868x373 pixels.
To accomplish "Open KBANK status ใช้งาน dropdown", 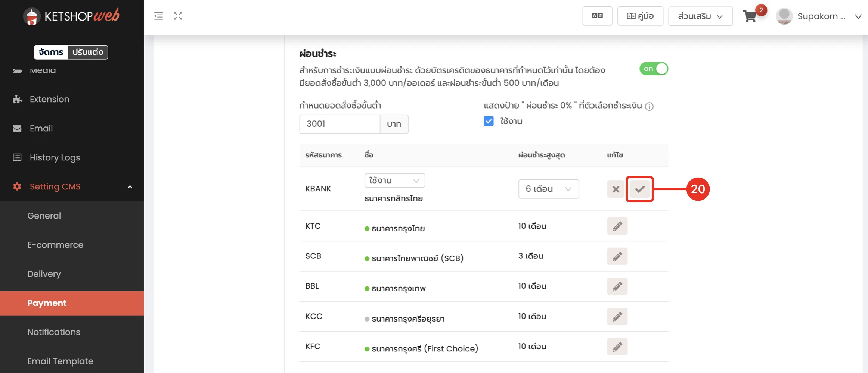I will 394,181.
